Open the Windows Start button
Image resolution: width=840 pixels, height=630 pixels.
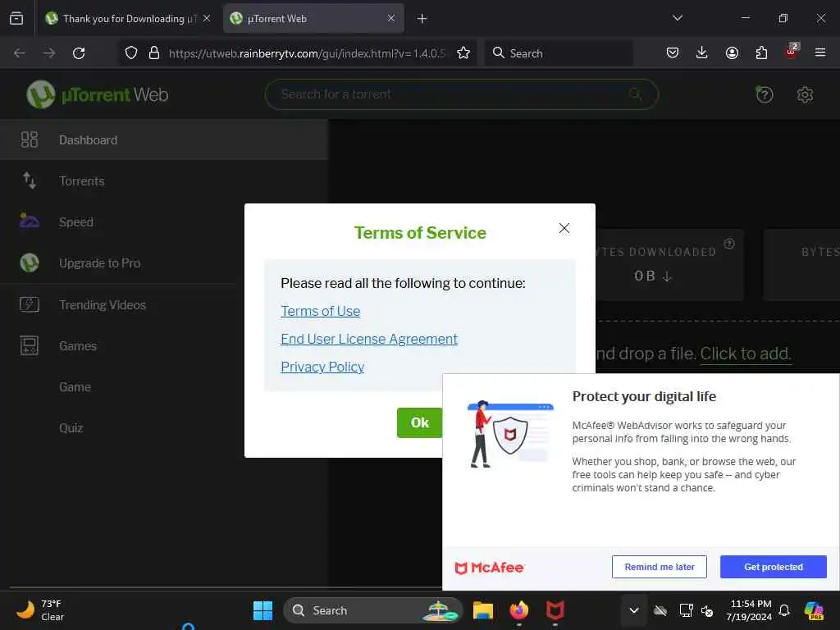(x=262, y=610)
